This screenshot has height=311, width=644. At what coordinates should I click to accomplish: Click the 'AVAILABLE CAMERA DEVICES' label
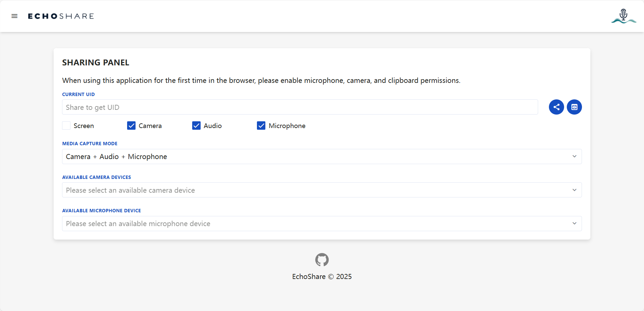96,177
